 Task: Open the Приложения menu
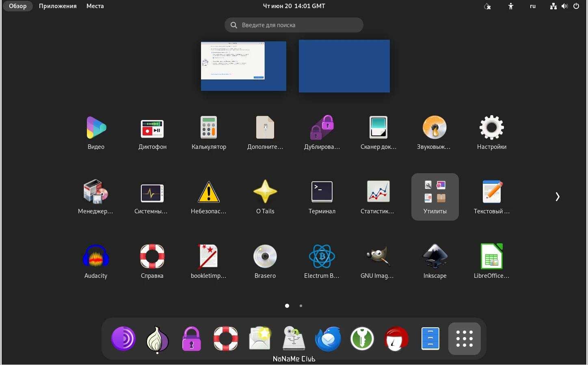[58, 6]
